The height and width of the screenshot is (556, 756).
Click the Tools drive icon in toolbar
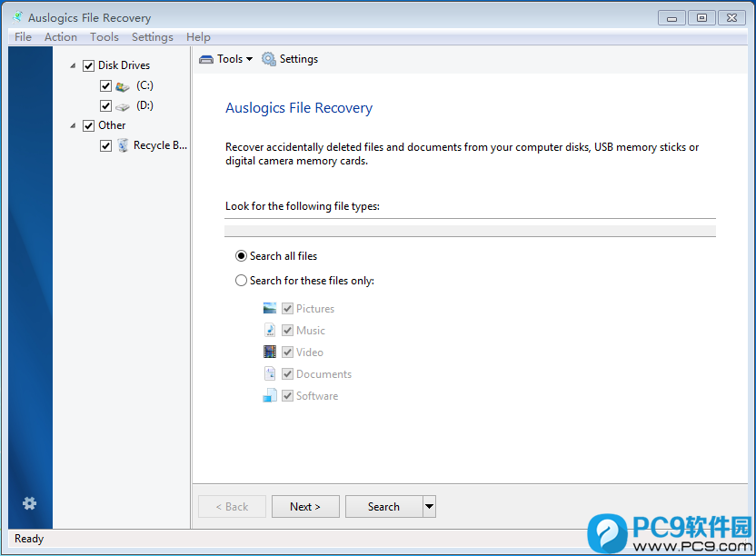pos(206,59)
